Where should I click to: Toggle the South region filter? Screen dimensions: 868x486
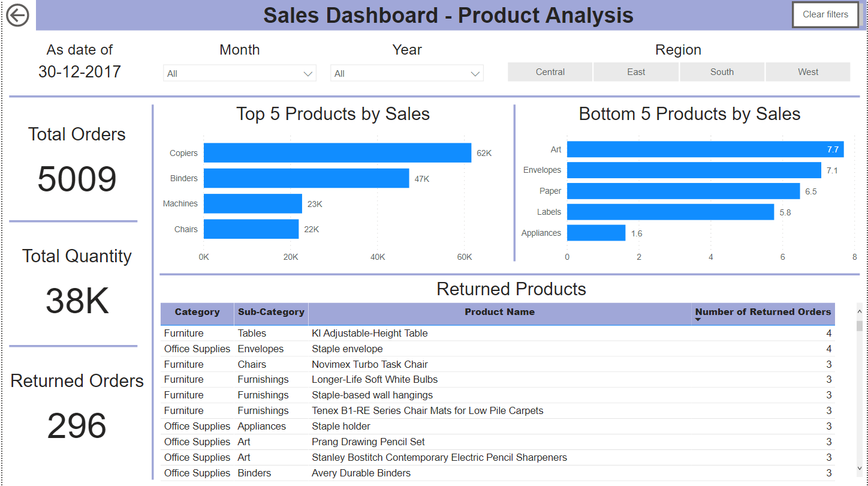click(722, 71)
